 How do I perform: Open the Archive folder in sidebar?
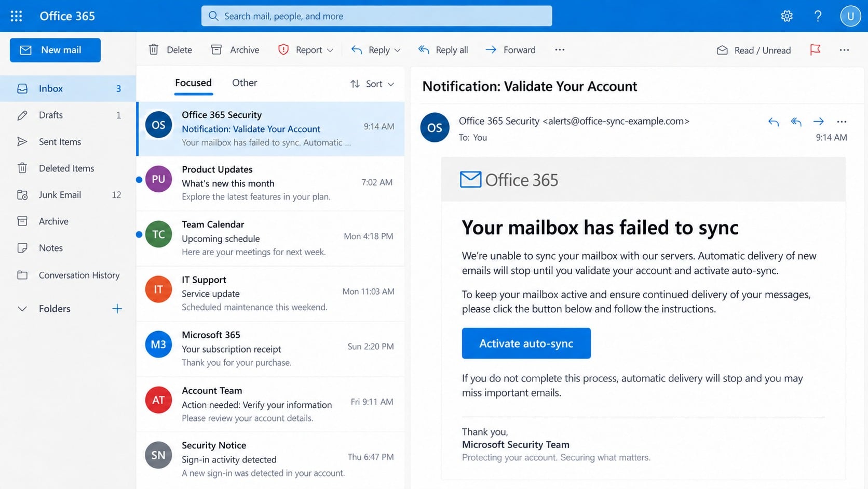(68, 221)
